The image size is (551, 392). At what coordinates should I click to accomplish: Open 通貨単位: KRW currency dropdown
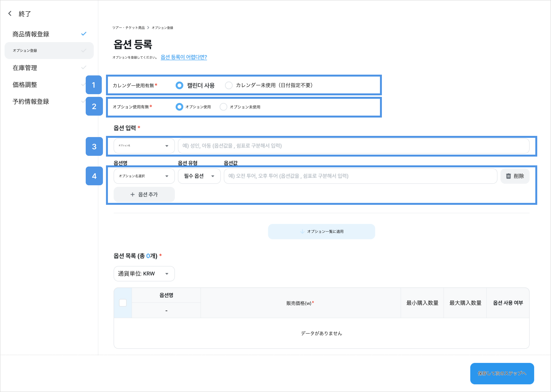point(144,274)
